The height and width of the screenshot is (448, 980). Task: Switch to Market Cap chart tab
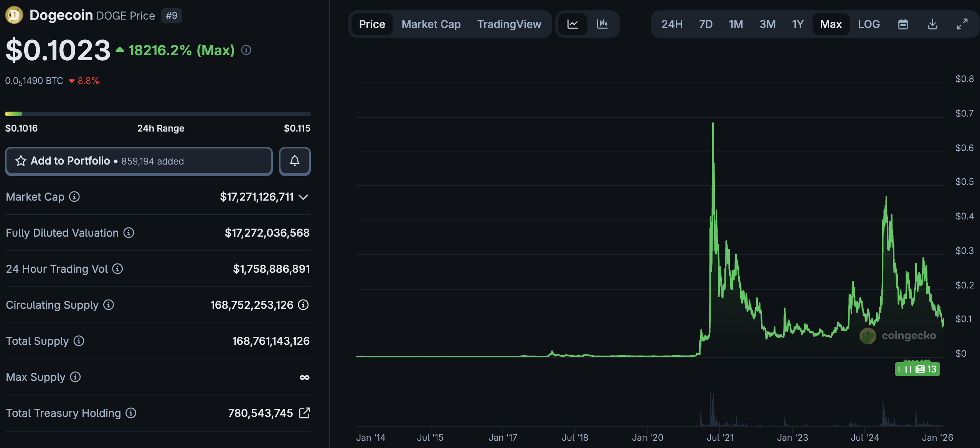pos(431,24)
